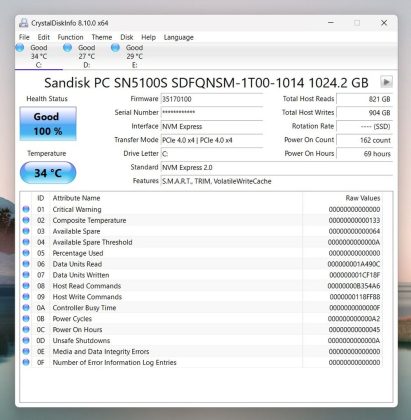Click the Power On Hours 69 hours value
The width and height of the screenshot is (411, 420).
coord(364,154)
